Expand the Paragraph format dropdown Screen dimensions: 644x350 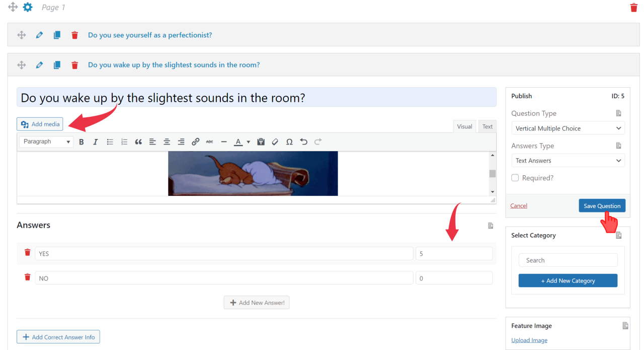46,142
